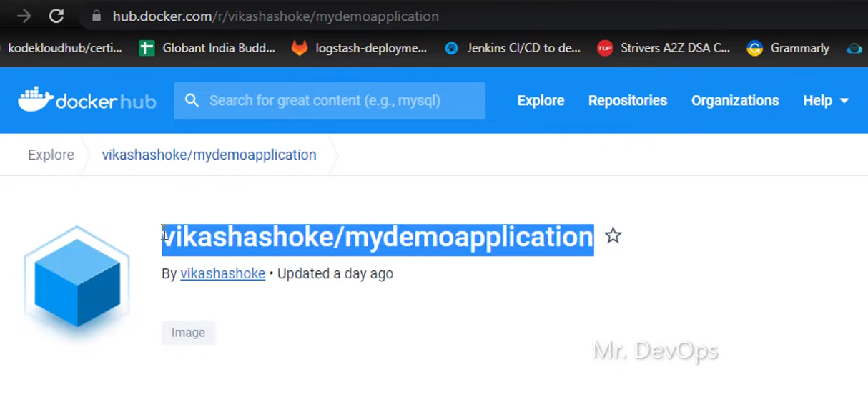868x400 pixels.
Task: Click the blue cube repository image
Action: (77, 281)
